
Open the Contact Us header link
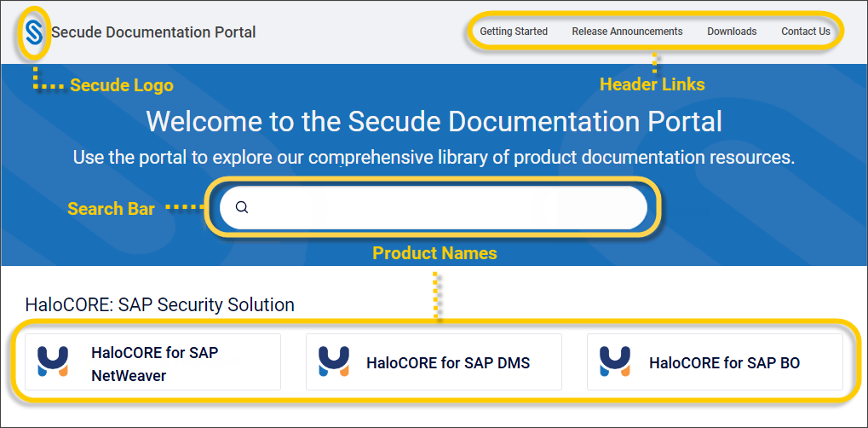pyautogui.click(x=806, y=32)
